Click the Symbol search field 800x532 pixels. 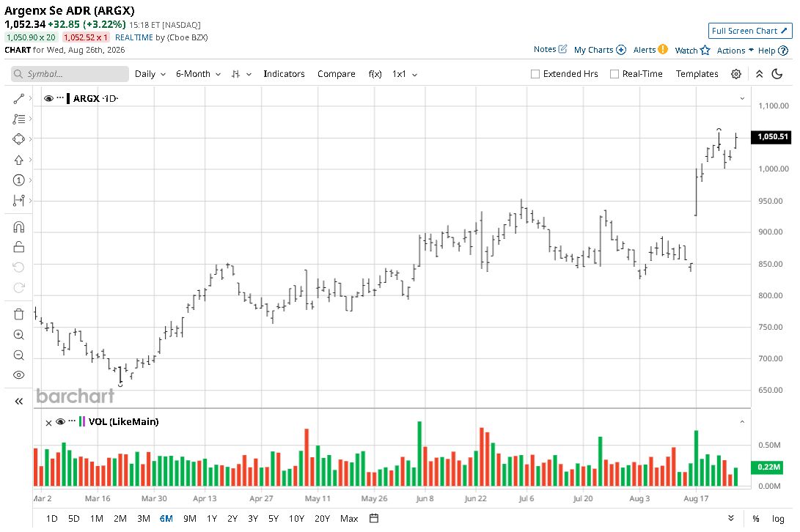click(x=70, y=74)
